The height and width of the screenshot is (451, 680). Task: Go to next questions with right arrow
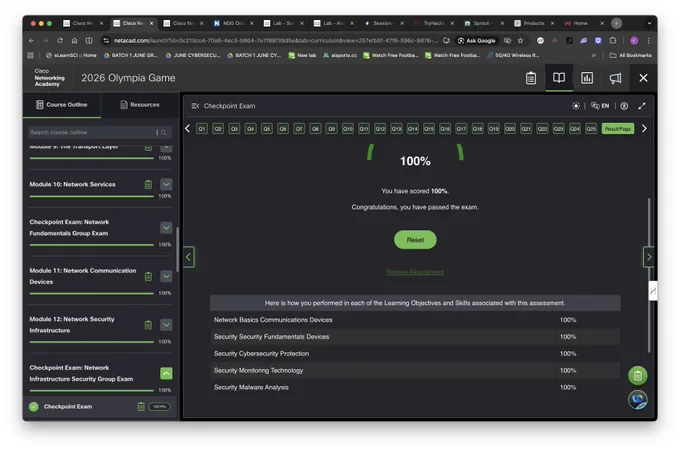click(x=644, y=129)
